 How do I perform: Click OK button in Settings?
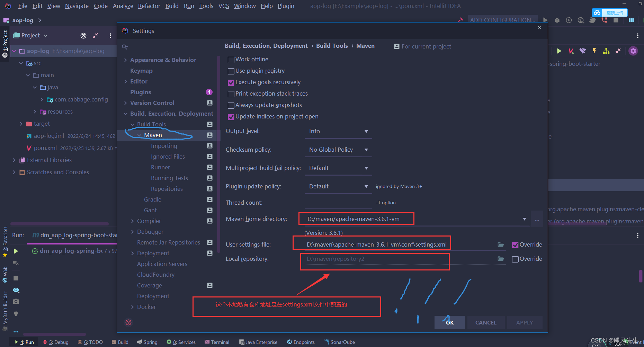tap(450, 322)
